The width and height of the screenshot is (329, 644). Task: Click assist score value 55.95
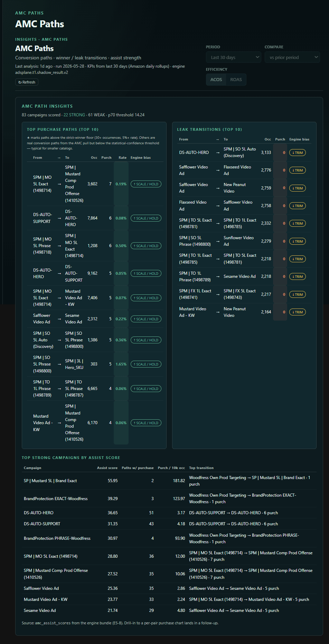[x=113, y=481]
